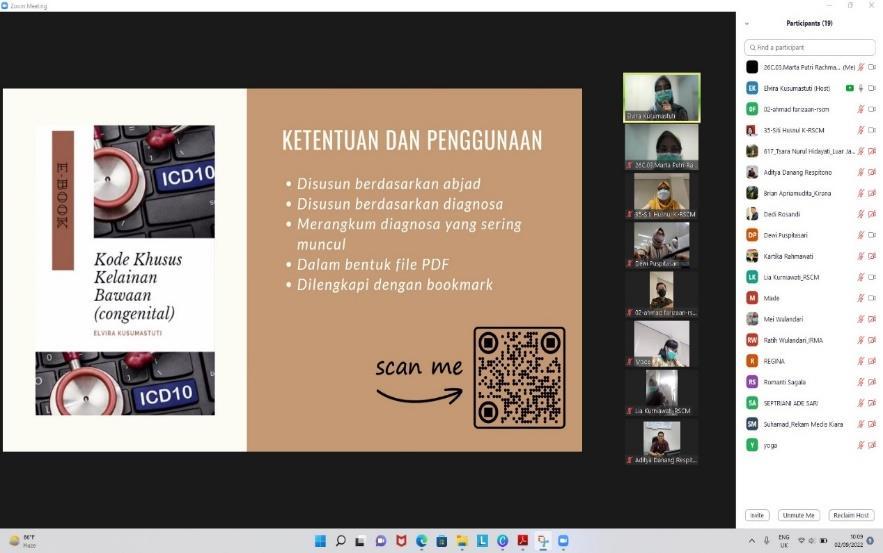883x553 pixels.
Task: Toggle video for Mei Wulandari
Action: [872, 319]
